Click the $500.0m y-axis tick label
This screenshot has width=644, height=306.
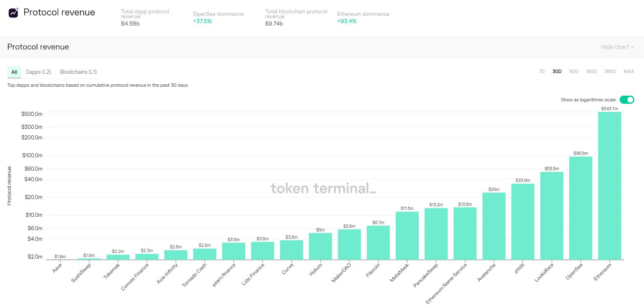[32, 114]
